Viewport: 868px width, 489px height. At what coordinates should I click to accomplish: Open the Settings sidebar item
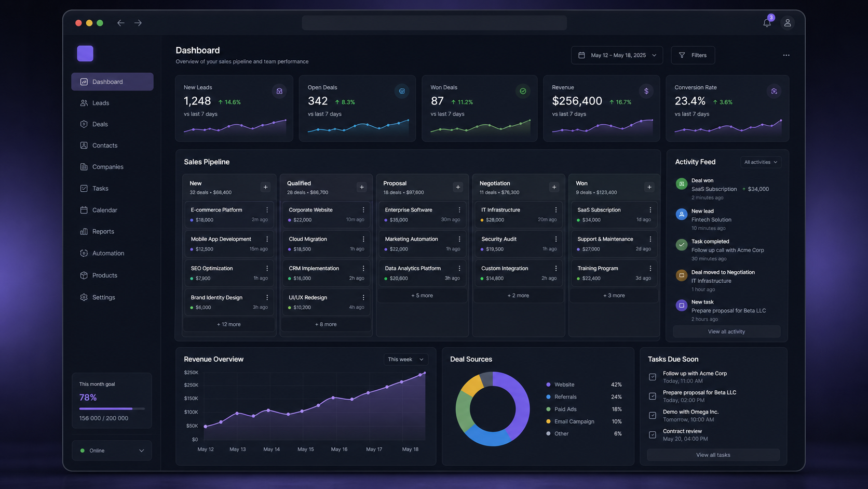[x=112, y=297]
